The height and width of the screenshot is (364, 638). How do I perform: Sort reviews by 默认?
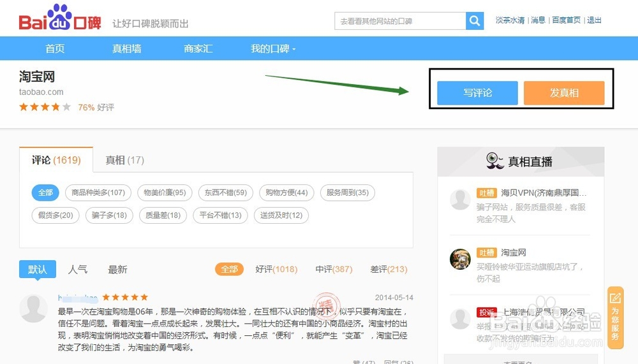click(x=38, y=269)
